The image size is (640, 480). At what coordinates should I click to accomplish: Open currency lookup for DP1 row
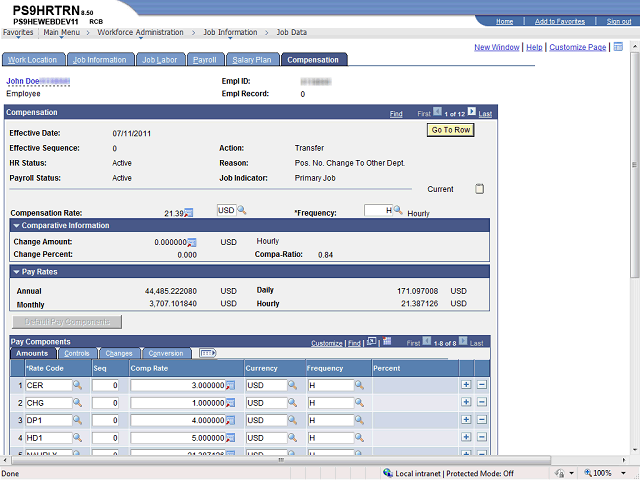coord(294,420)
